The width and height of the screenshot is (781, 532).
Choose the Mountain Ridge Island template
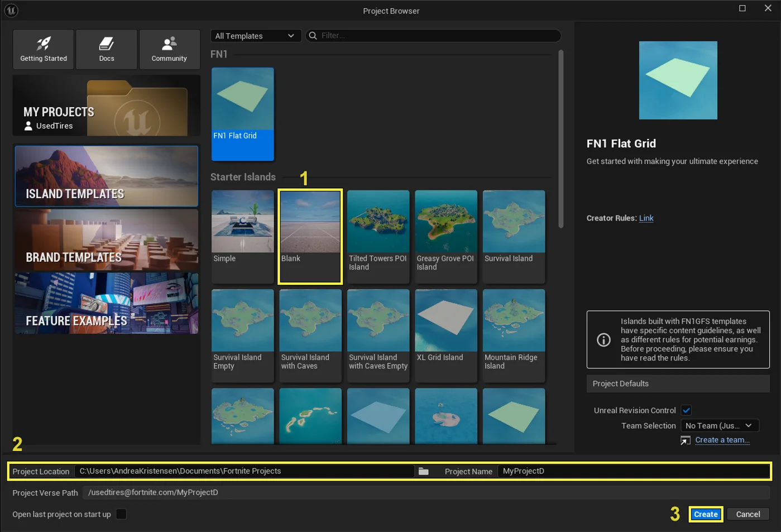[514, 336]
